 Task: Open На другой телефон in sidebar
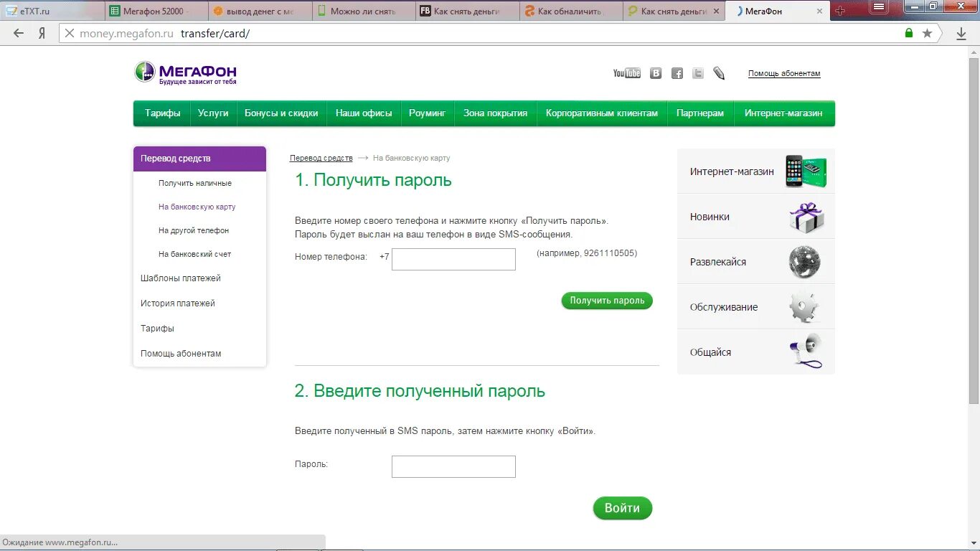click(x=194, y=230)
